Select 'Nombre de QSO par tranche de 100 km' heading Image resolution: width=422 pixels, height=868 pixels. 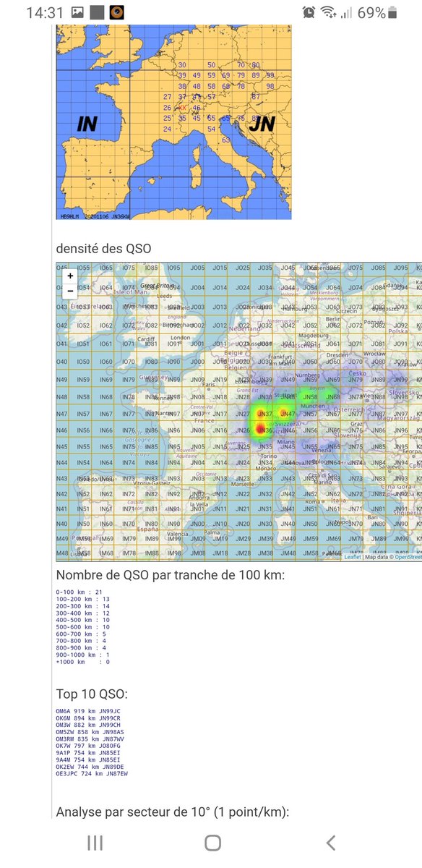pos(171,574)
